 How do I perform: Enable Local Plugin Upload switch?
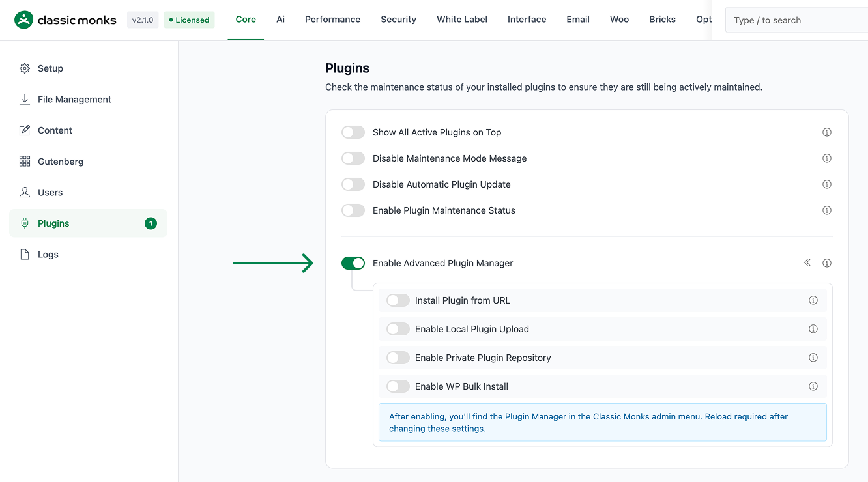click(398, 329)
